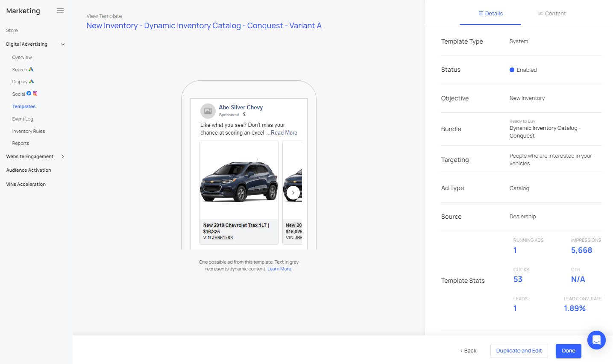The image size is (613, 364).
Task: Select the Details tab
Action: 490,14
